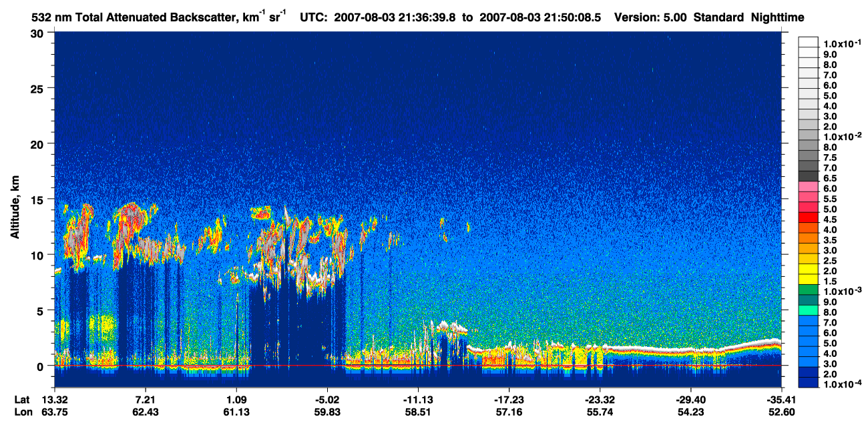Click the colorbar label '5.5'
868x445 pixels.
(x=830, y=199)
